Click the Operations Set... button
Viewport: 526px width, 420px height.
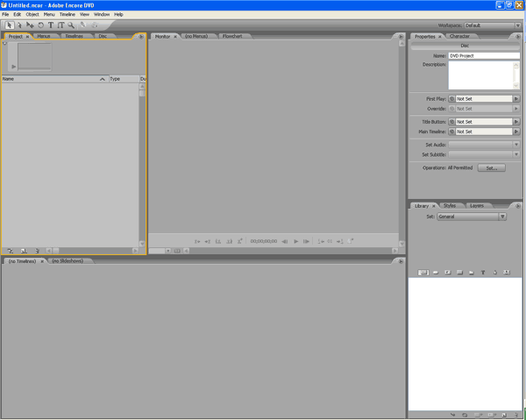tap(492, 168)
